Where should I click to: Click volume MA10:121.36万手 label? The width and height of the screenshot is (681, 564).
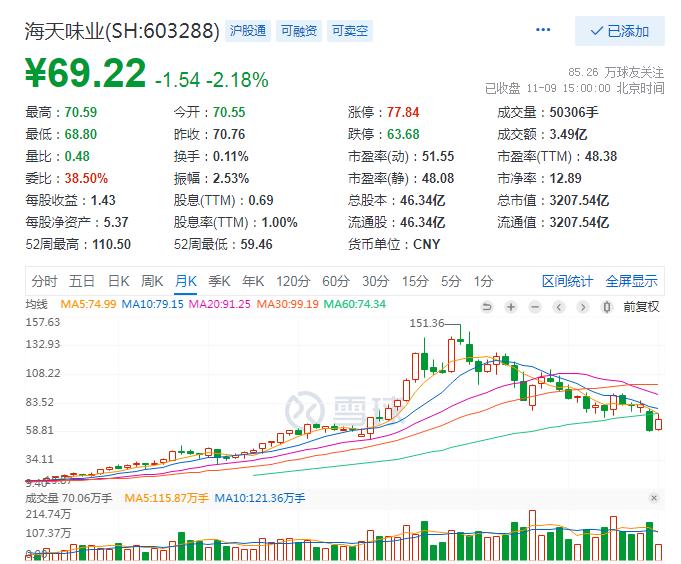[x=260, y=498]
